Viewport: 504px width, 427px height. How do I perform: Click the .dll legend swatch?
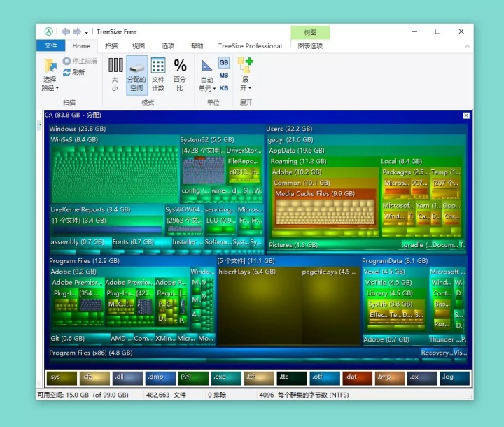127,378
